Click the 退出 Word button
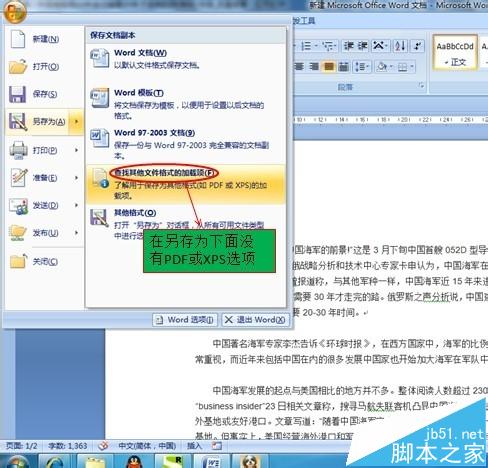 255,320
